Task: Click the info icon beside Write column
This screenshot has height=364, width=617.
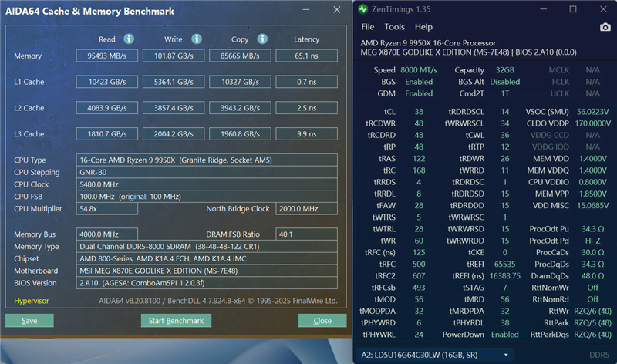Action: [196, 39]
